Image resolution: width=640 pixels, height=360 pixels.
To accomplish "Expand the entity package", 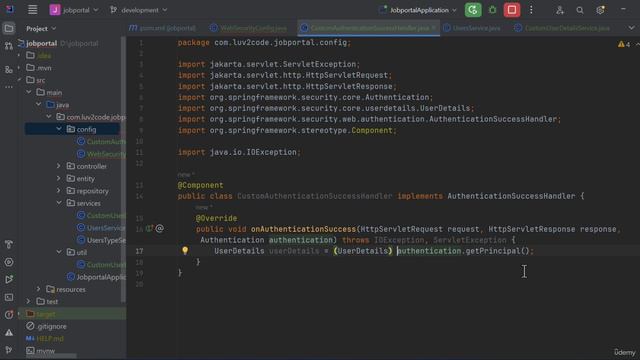I will (59, 178).
